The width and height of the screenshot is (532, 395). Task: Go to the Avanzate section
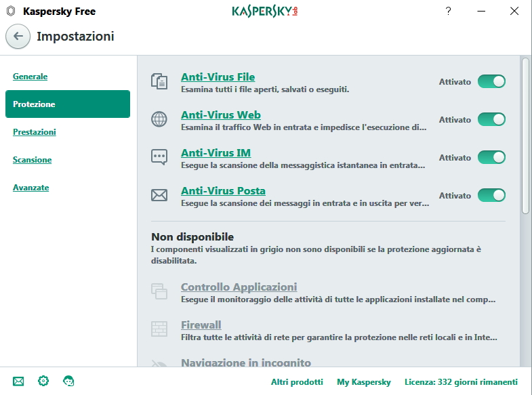pos(31,188)
